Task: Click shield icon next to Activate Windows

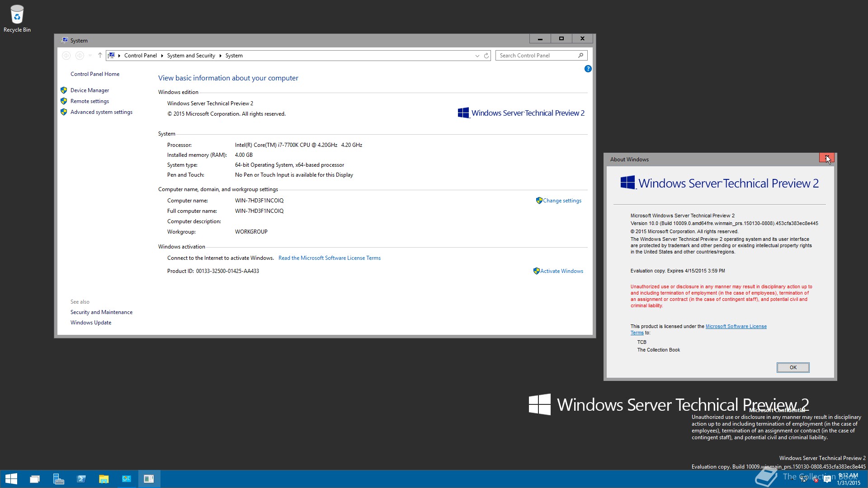Action: 536,271
